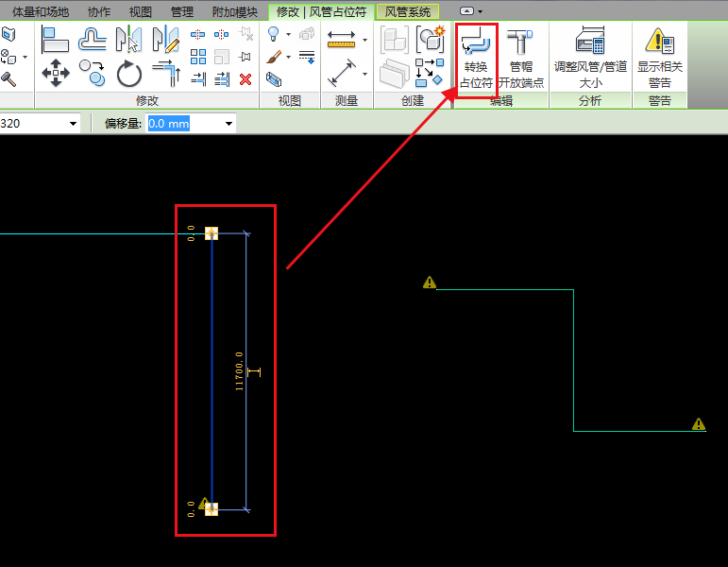Image resolution: width=728 pixels, height=567 pixels.
Task: Expand the Paintbrush override dropdown arrow
Action: point(288,57)
